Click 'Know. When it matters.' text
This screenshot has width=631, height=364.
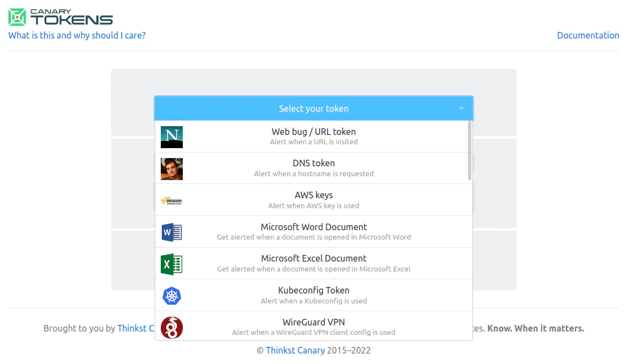[x=536, y=328]
